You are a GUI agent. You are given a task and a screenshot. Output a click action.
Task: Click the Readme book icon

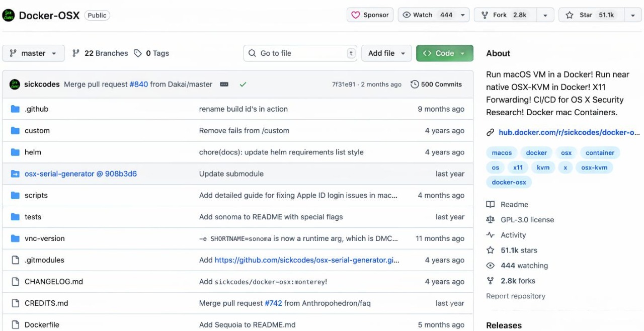490,205
